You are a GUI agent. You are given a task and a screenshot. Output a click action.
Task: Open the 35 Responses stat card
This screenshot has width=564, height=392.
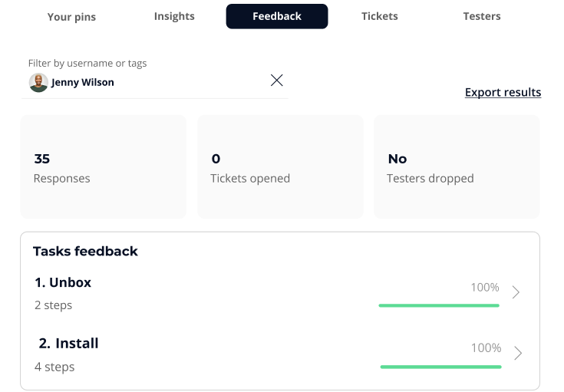[x=103, y=167]
